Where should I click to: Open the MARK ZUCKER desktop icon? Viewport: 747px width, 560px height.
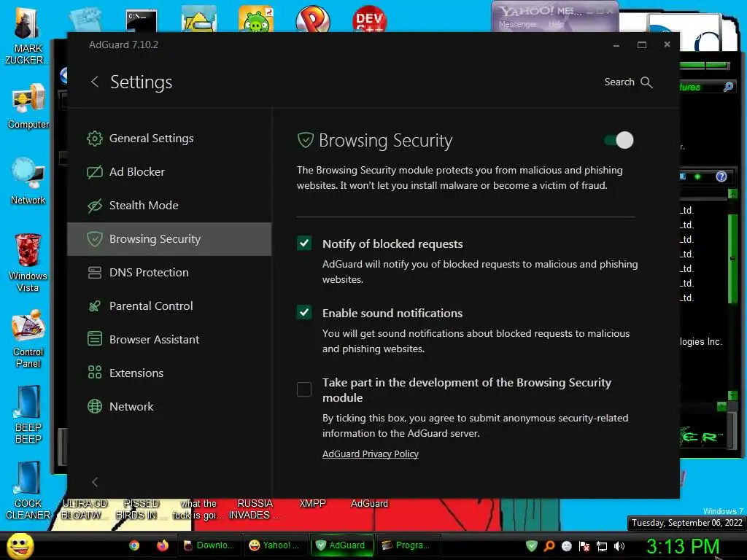tap(27, 36)
